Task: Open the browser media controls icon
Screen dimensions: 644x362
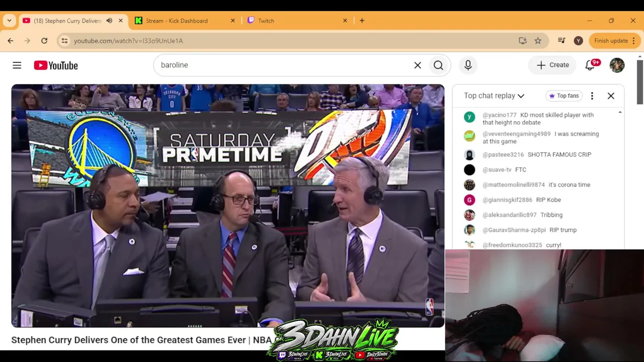Action: click(x=562, y=41)
